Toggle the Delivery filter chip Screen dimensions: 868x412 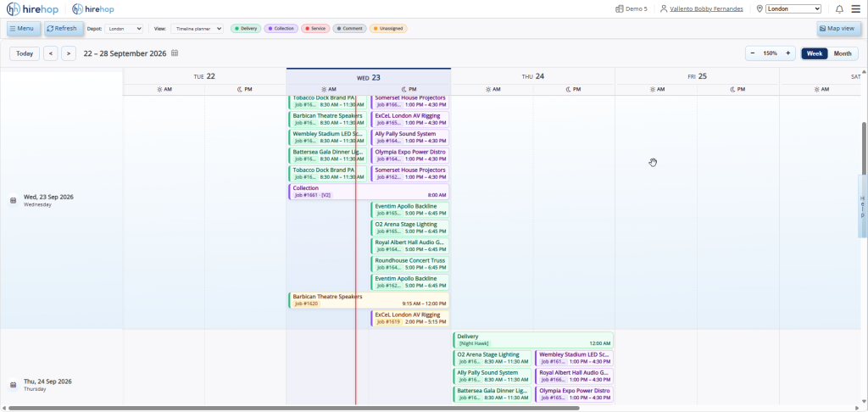pos(246,28)
